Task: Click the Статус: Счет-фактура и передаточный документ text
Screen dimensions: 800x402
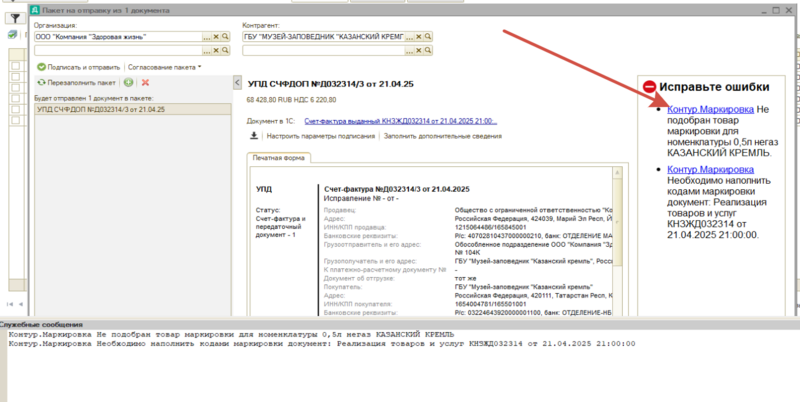Action: 280,222
